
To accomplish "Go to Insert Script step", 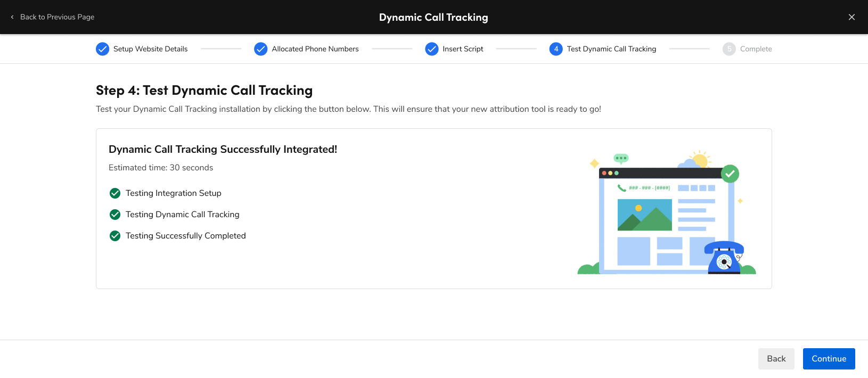I will pos(463,49).
